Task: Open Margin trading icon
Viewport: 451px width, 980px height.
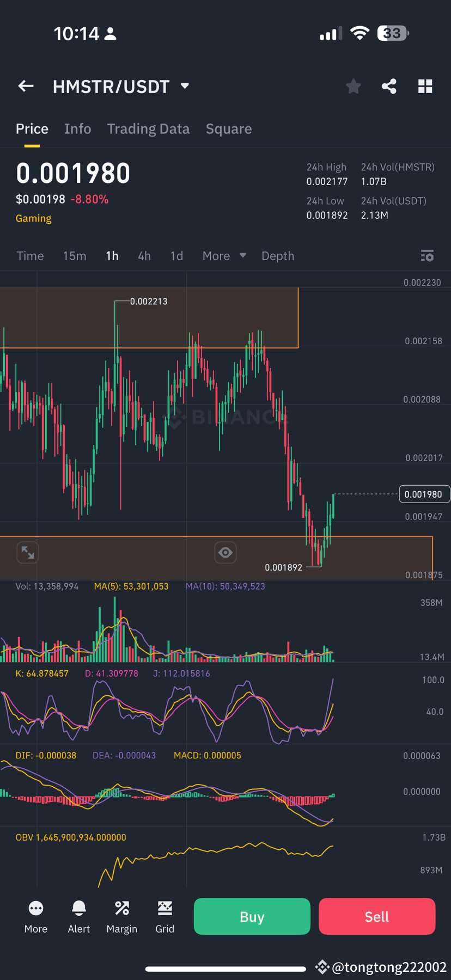Action: 122,908
